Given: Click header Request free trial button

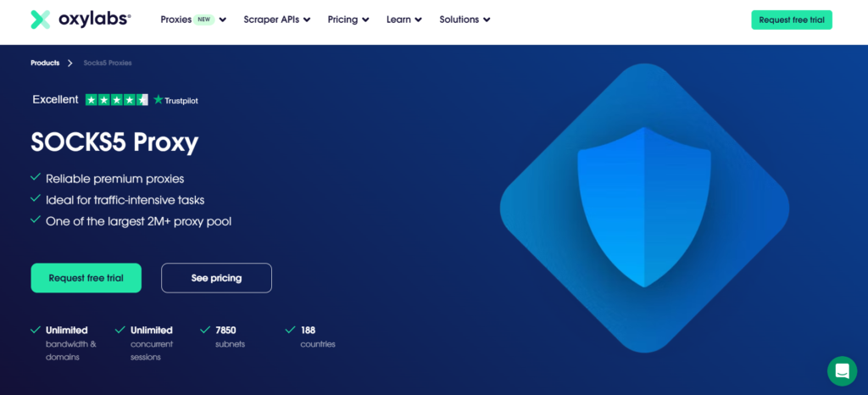Looking at the screenshot, I should pyautogui.click(x=792, y=19).
